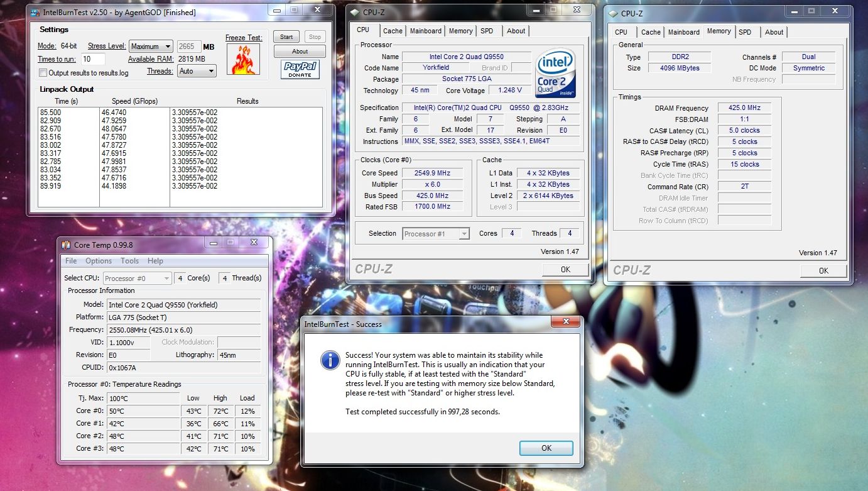Screen dimensions: 868x491
Task: Click the CAS# Latency 5.0 clocks value
Action: click(744, 131)
